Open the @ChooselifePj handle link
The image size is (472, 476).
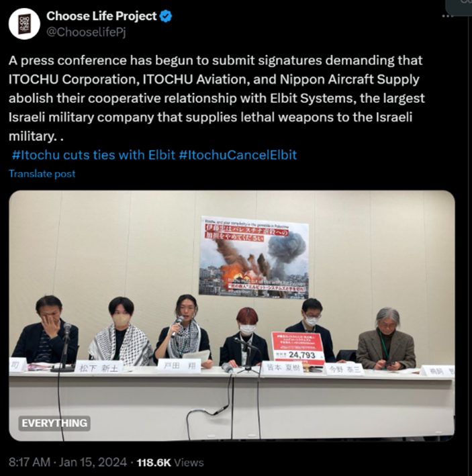coord(86,32)
